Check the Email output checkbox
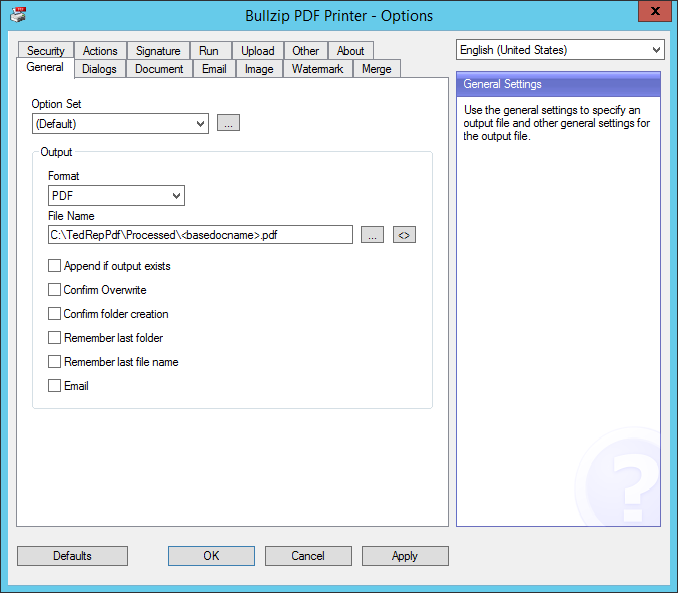The width and height of the screenshot is (678, 593). coord(54,385)
